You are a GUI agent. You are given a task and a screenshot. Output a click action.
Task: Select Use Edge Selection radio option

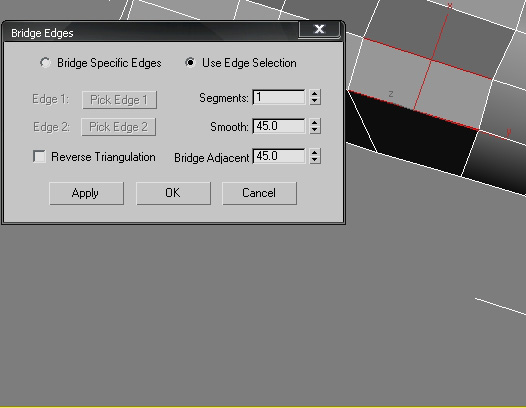point(190,62)
